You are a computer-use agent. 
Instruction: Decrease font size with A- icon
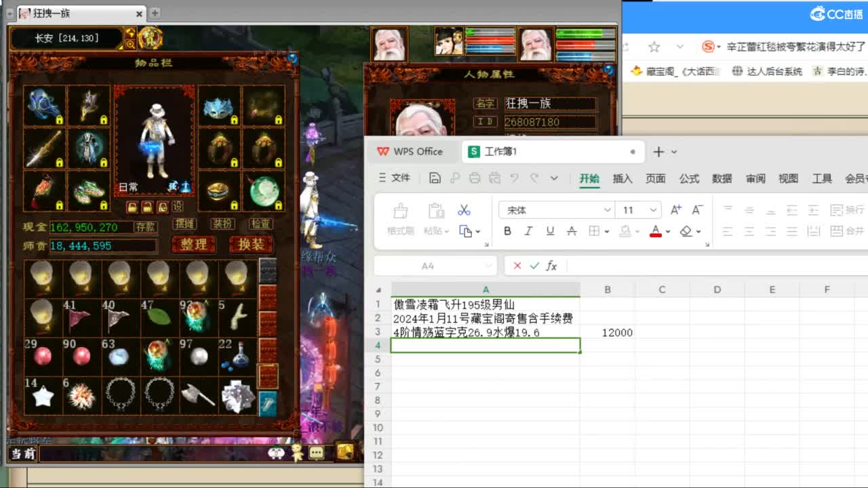tap(696, 210)
